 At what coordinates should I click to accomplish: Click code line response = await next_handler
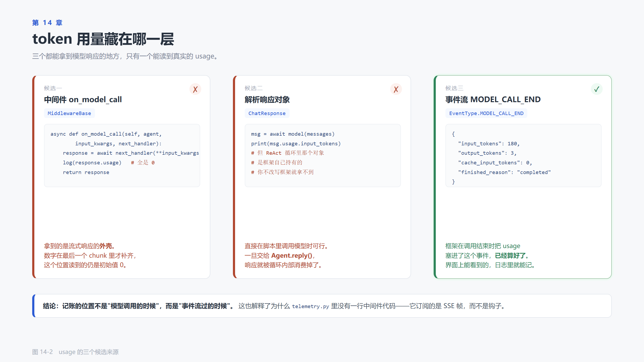point(131,153)
